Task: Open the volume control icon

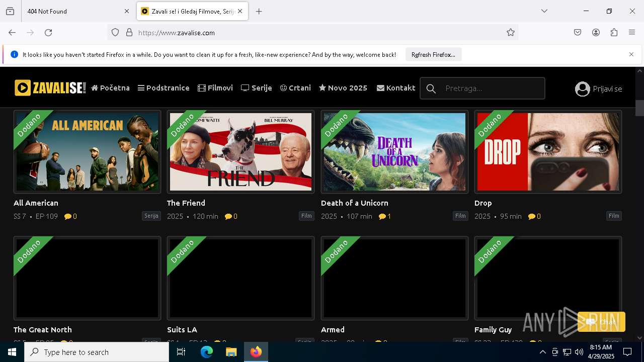Action: click(579, 352)
